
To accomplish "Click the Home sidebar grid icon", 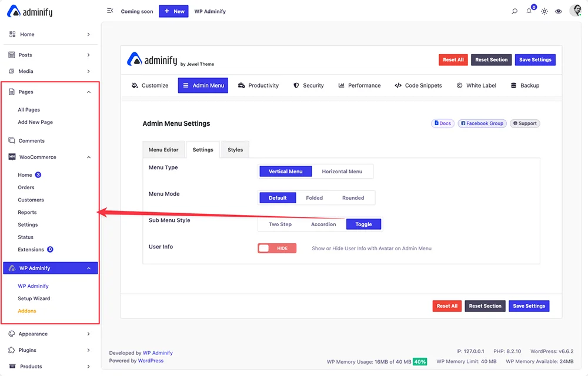I will tap(12, 34).
